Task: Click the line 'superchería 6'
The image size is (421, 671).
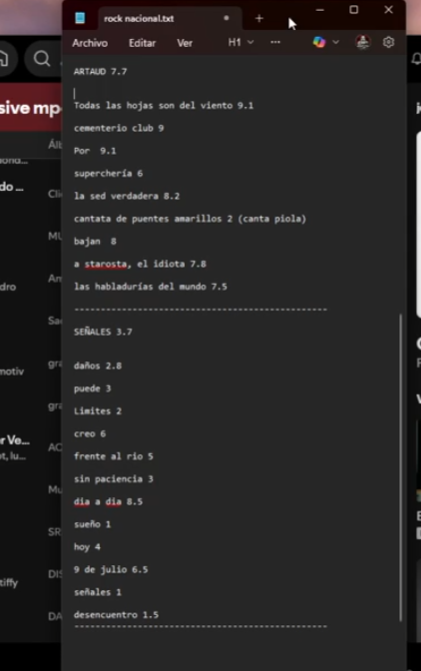Action: 108,173
